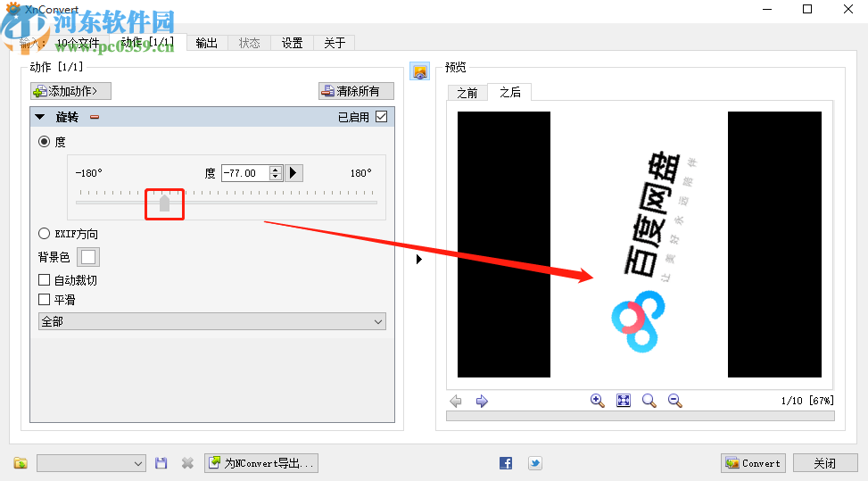Open the 之前 preview tab
This screenshot has height=481, width=868.
tap(467, 93)
